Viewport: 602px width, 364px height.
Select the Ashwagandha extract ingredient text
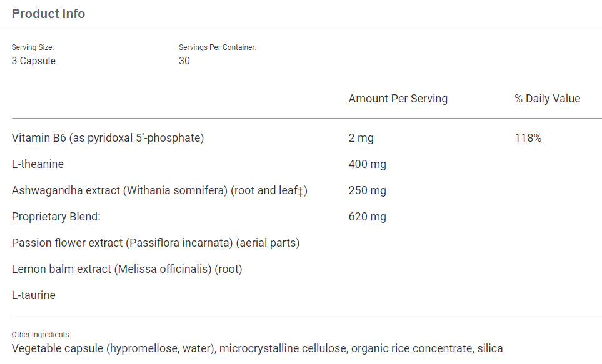tap(159, 190)
